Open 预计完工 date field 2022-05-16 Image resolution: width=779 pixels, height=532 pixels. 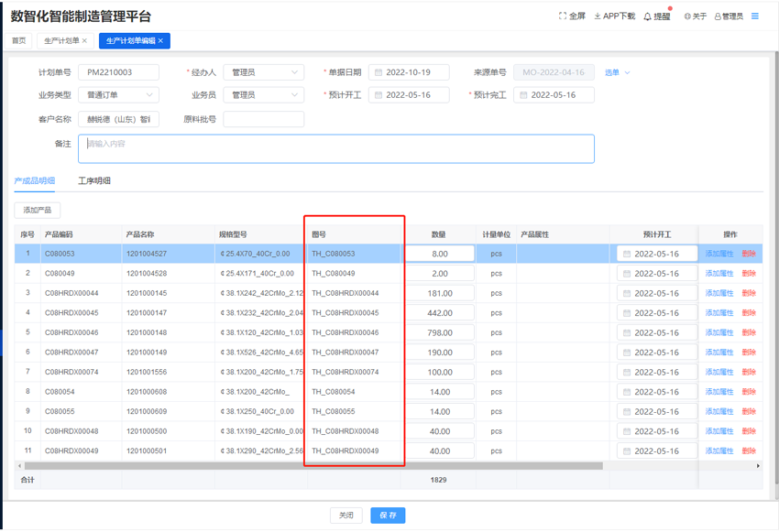[554, 95]
